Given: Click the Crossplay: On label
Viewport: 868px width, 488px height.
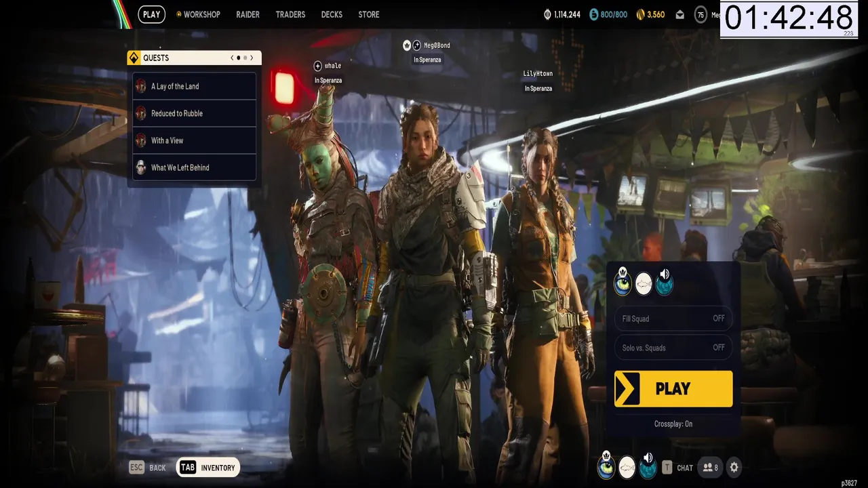Looking at the screenshot, I should coord(673,424).
